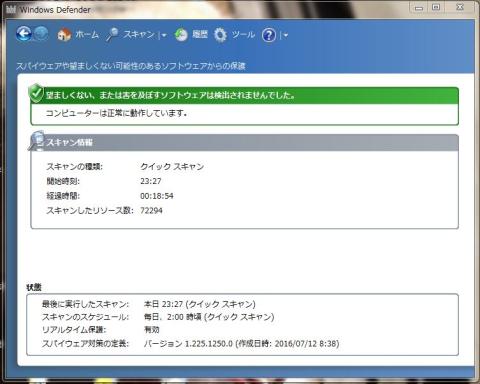Open ツール in the toolbar

[x=243, y=34]
